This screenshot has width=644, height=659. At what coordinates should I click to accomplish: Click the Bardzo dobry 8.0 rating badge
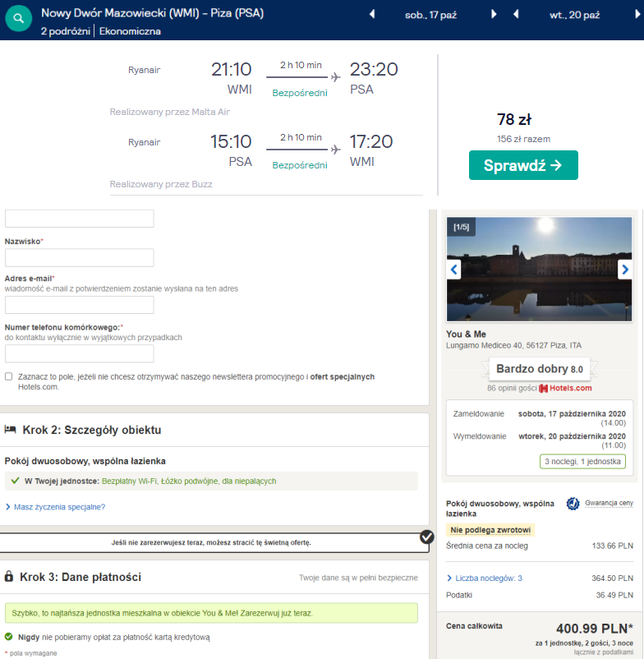pyautogui.click(x=540, y=369)
